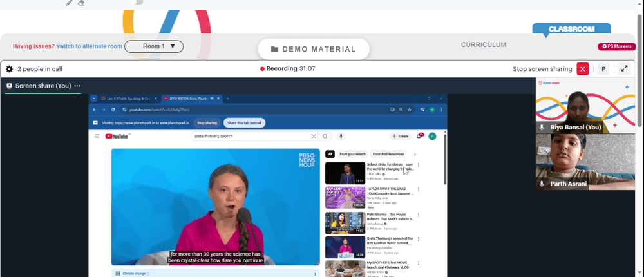Screen dimensions: 644x277
Task: Open Screen share options ellipsis menu
Action: (77, 86)
